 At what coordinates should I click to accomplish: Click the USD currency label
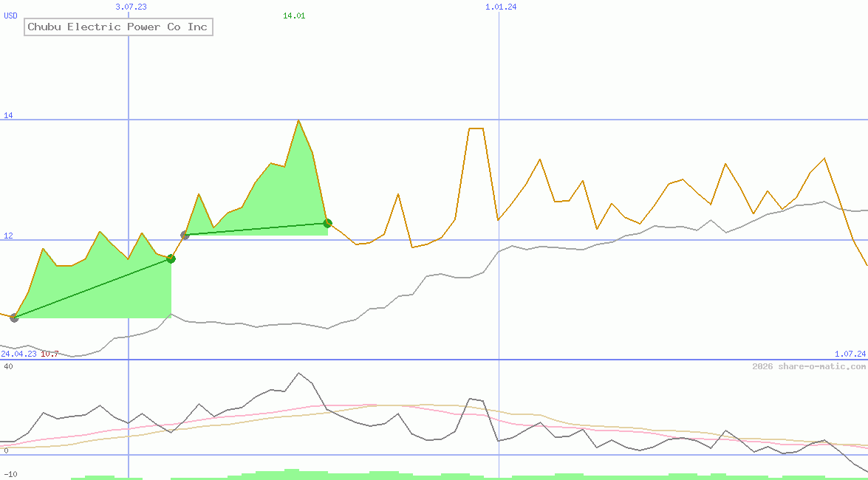(x=11, y=16)
